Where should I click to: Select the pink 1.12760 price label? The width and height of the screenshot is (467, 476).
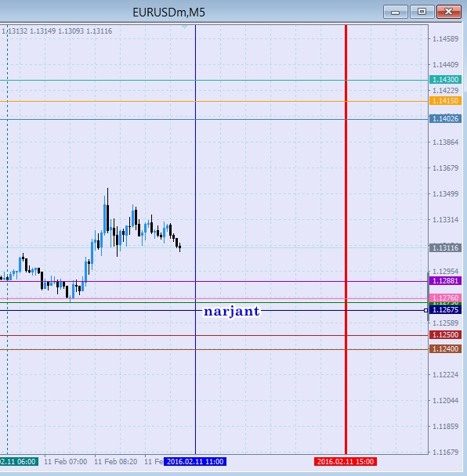(445, 297)
